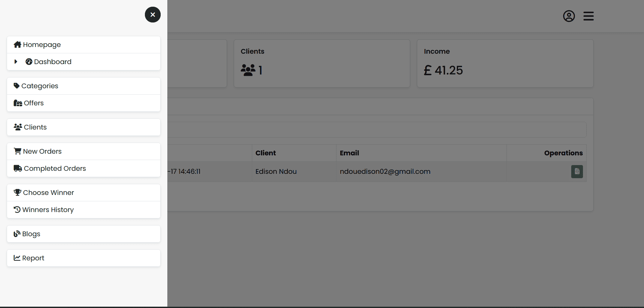This screenshot has height=308, width=644.
Task: Click the Income card
Action: 505,63
